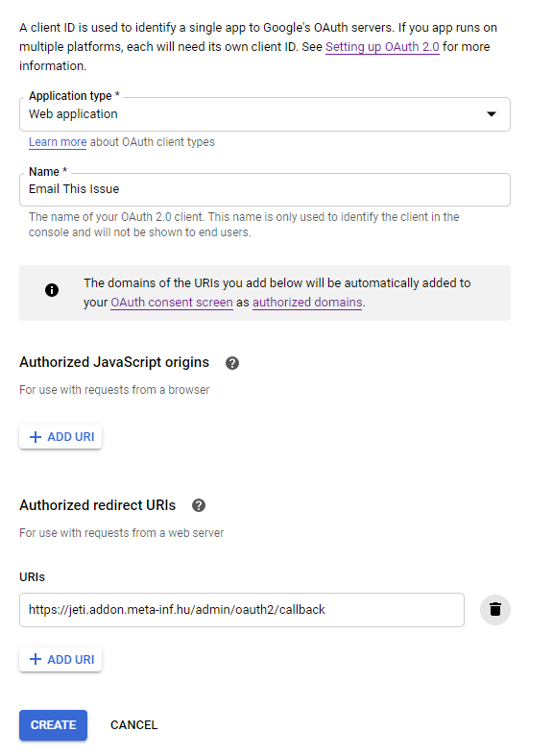Click the plus icon under JavaScript origins
This screenshot has height=756, width=553.
(x=36, y=437)
